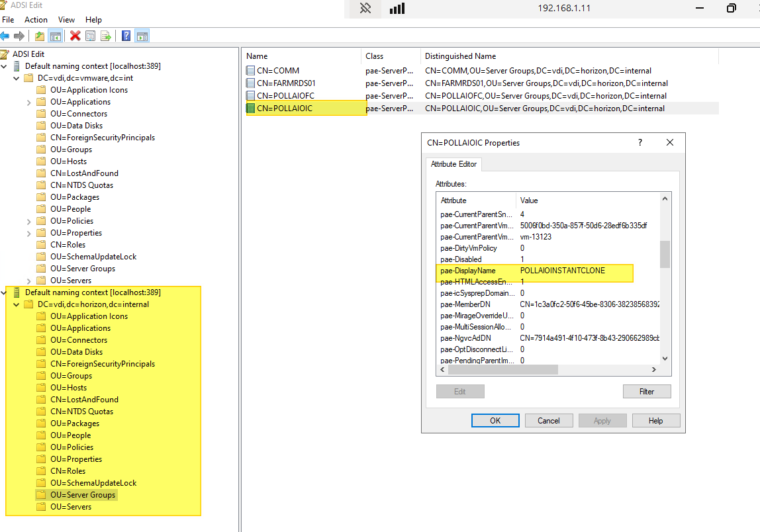Click the question mark in Properties title bar
Viewport: 760px width, 532px height.
click(640, 142)
